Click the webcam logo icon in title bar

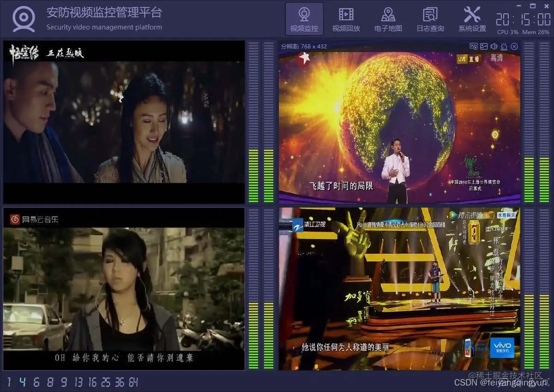(x=24, y=19)
